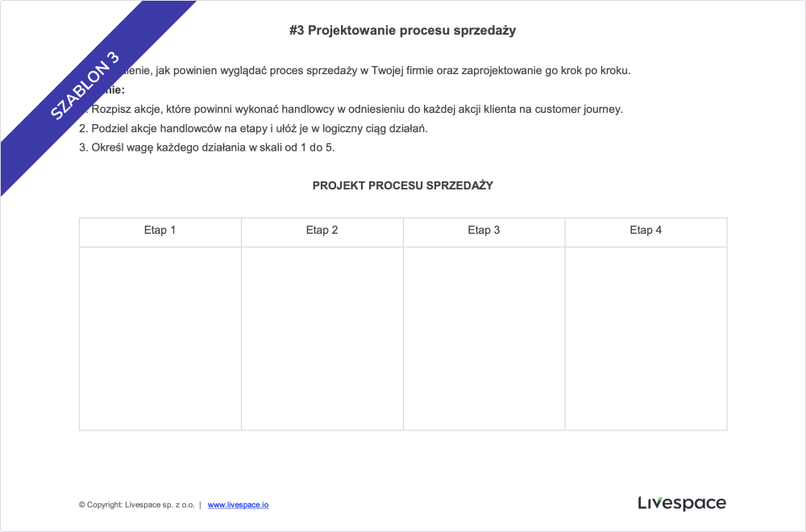Select the Etap 3 column header
This screenshot has height=532, width=806.
point(484,231)
